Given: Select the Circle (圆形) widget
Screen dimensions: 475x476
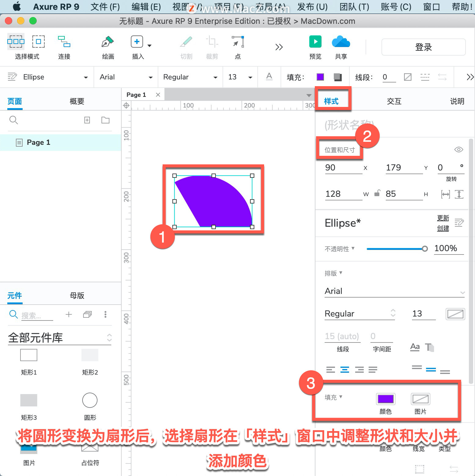Looking at the screenshot, I should pos(90,400).
